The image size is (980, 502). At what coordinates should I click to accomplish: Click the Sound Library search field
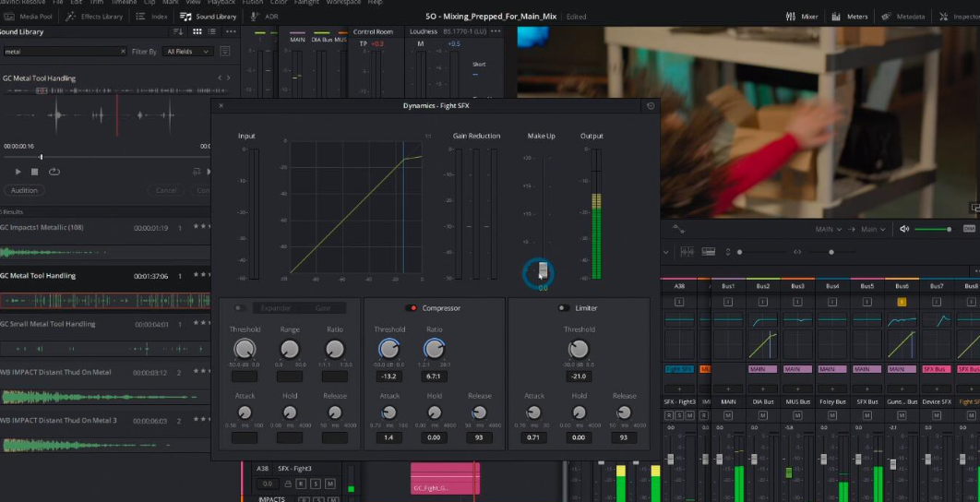[65, 52]
